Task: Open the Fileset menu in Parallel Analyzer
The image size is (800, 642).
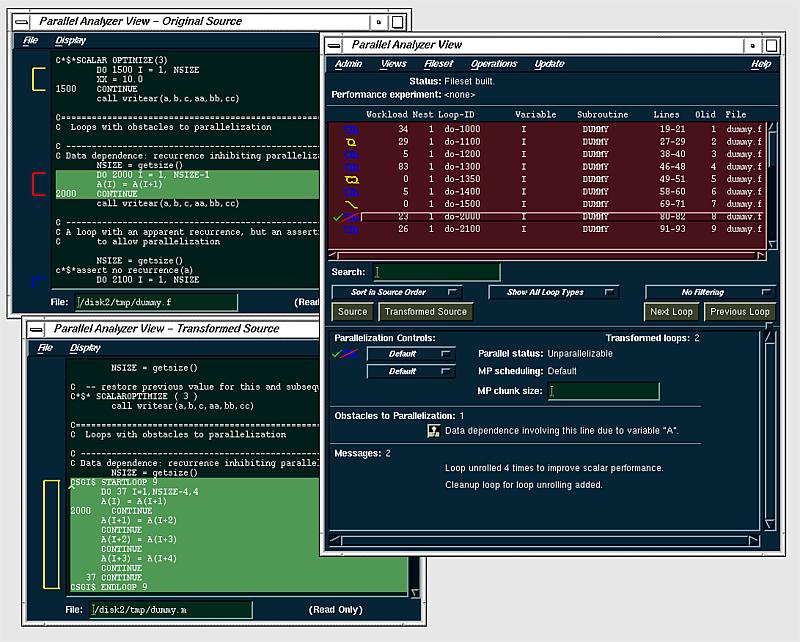Action: (438, 64)
